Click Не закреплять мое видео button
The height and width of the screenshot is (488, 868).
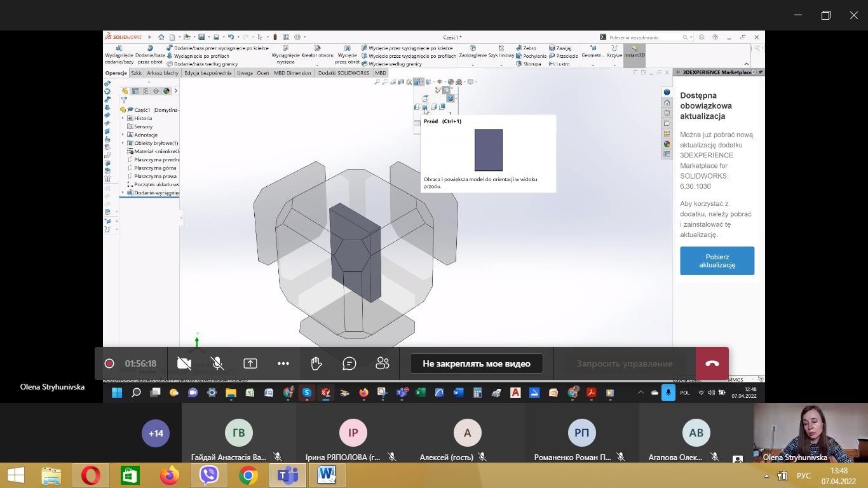click(x=477, y=363)
